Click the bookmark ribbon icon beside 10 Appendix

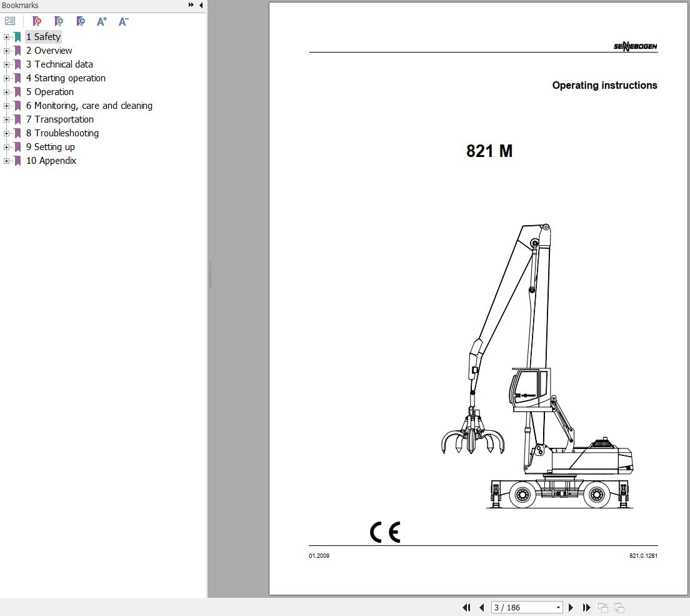tap(17, 161)
